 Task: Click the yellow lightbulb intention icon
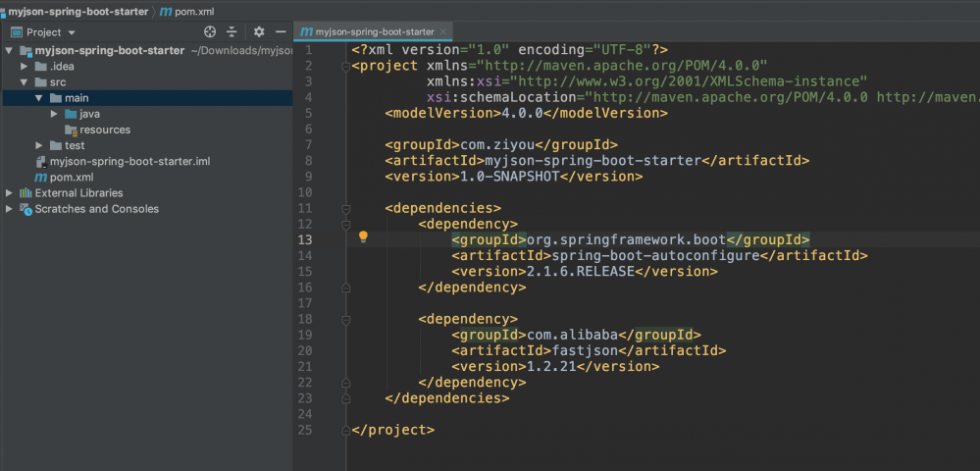[363, 237]
